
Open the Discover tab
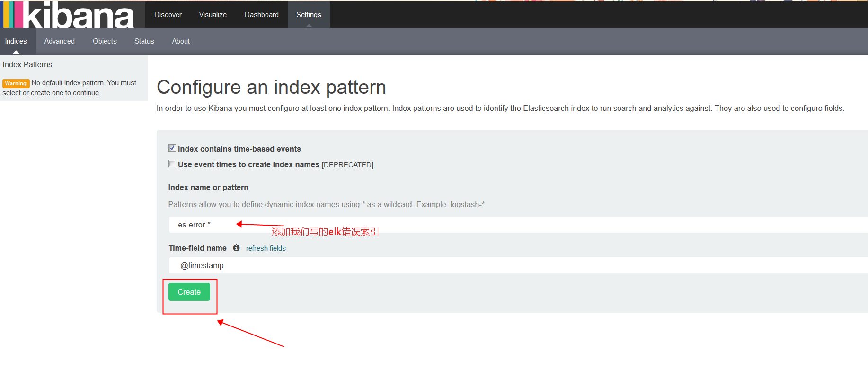(x=168, y=15)
